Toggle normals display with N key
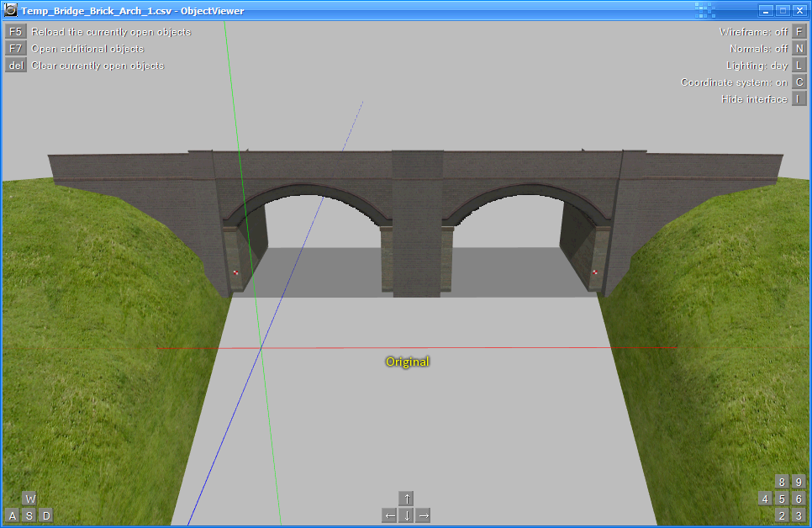 pos(799,49)
